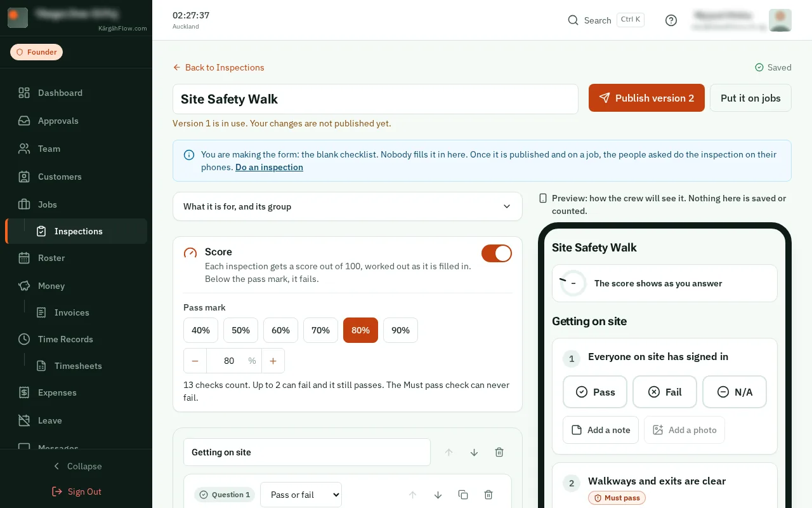Click Add a photo in preview
Viewport: 812px width, 508px height.
pos(684,430)
